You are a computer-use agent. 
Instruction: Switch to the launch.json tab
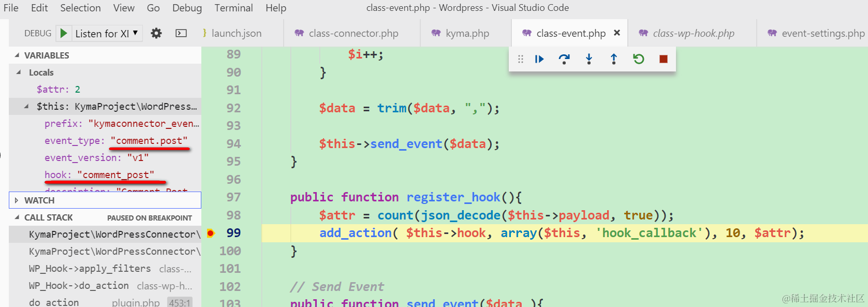(236, 33)
